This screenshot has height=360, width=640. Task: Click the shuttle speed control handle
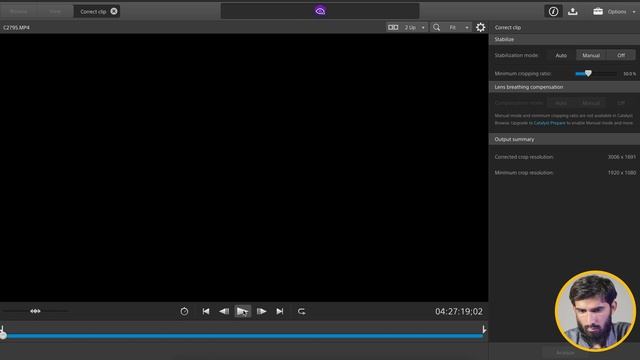[x=36, y=311]
